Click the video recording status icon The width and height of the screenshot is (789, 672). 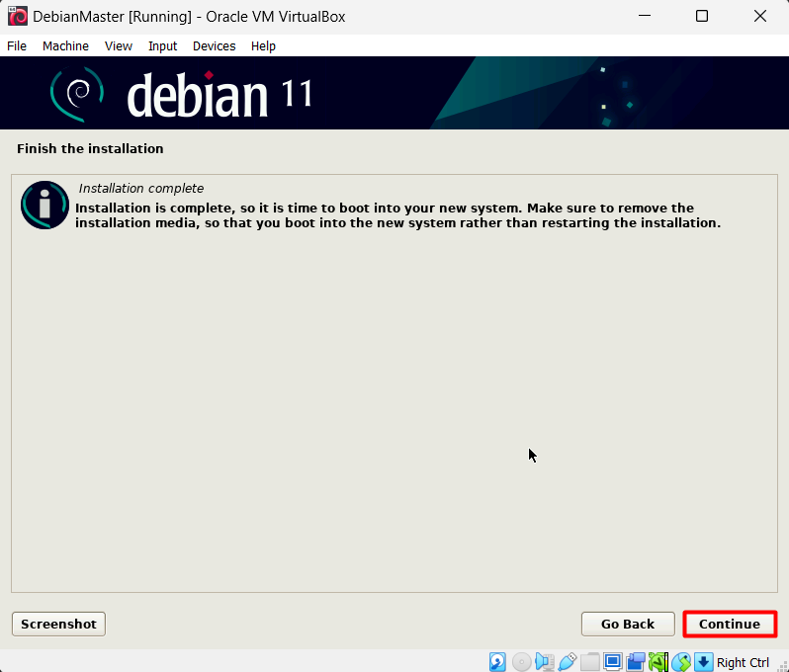(636, 662)
